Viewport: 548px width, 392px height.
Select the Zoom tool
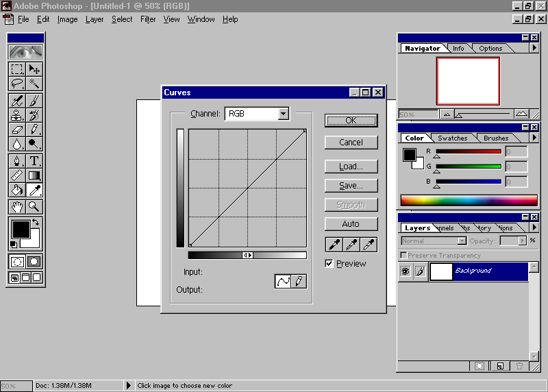coord(34,207)
